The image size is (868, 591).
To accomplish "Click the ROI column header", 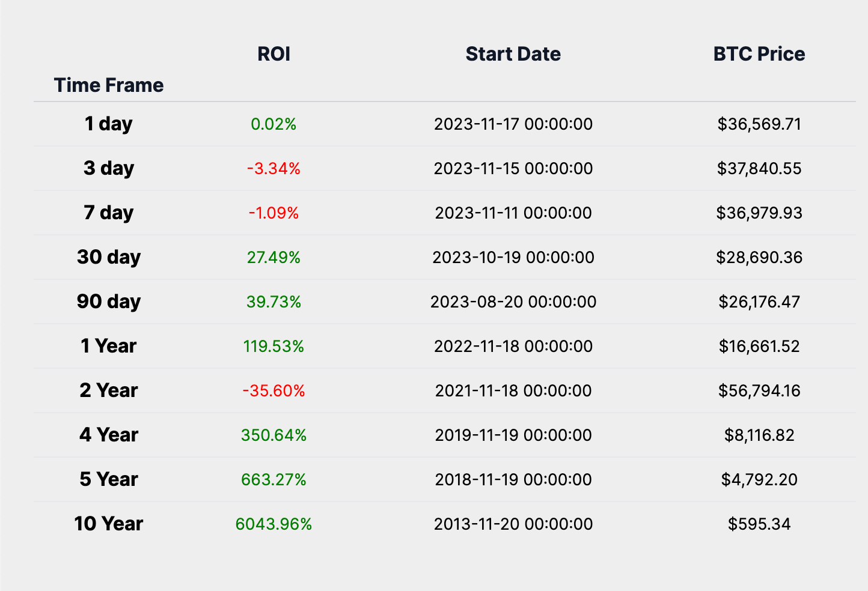I will pos(274,54).
